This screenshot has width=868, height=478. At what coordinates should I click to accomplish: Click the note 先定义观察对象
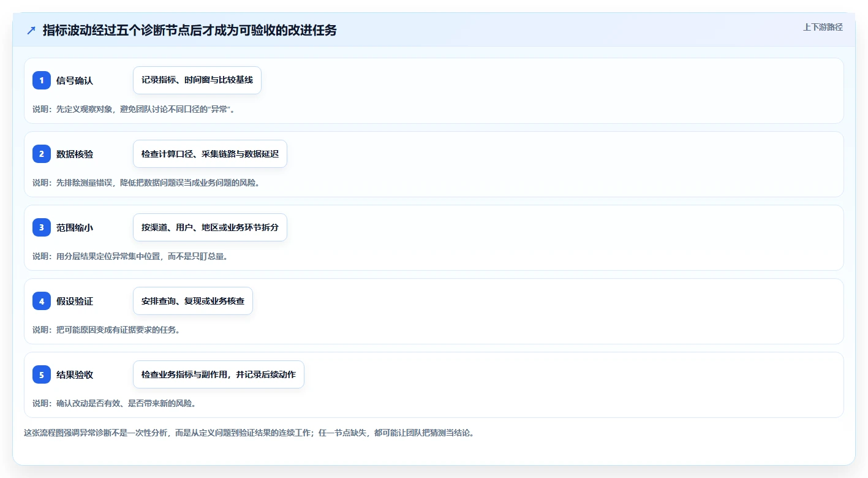pyautogui.click(x=134, y=109)
